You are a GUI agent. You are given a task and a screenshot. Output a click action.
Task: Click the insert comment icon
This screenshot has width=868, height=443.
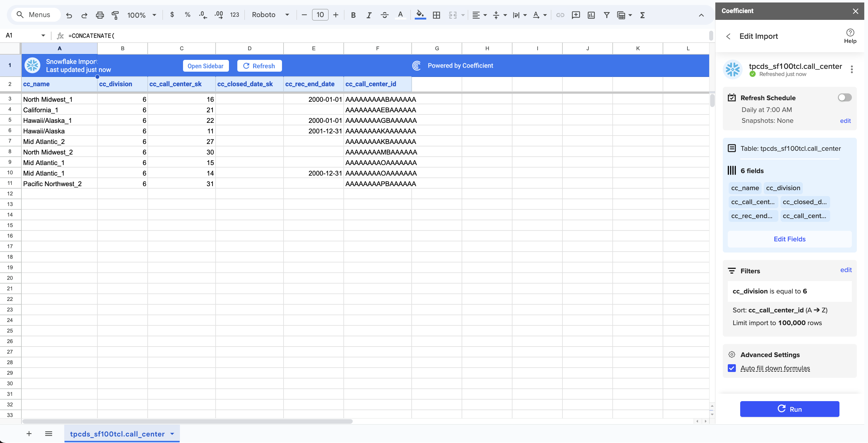click(x=576, y=15)
